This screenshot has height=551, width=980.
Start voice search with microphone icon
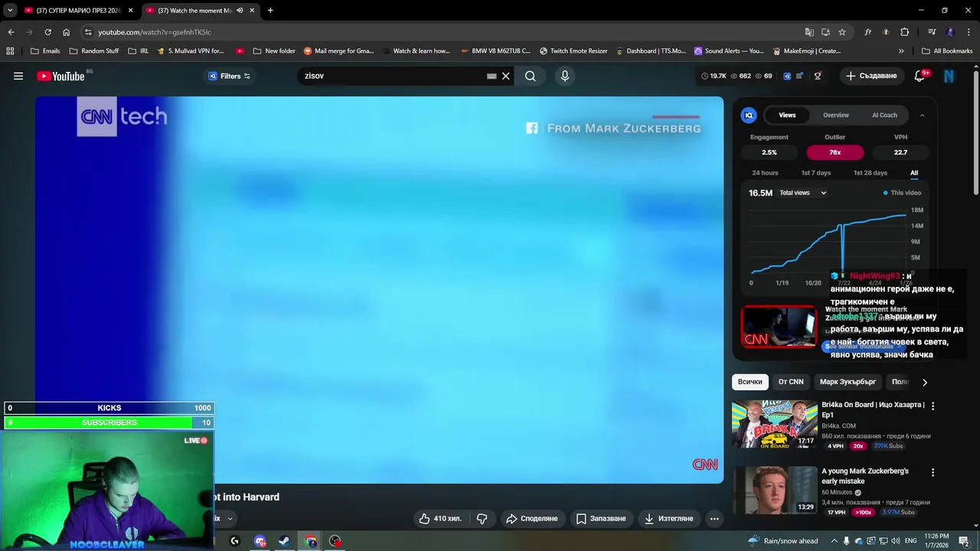(x=565, y=76)
